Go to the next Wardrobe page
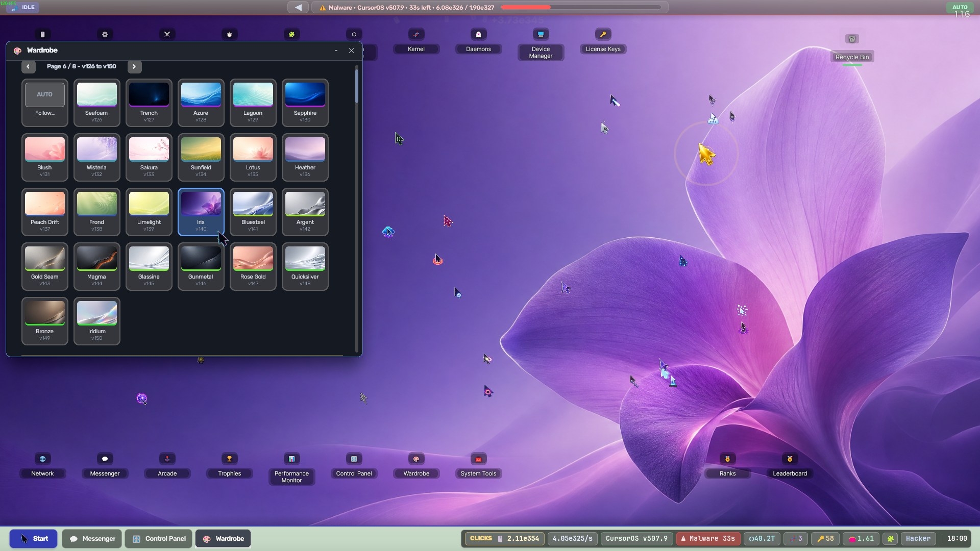Screen dimensions: 980x551 coord(134,66)
